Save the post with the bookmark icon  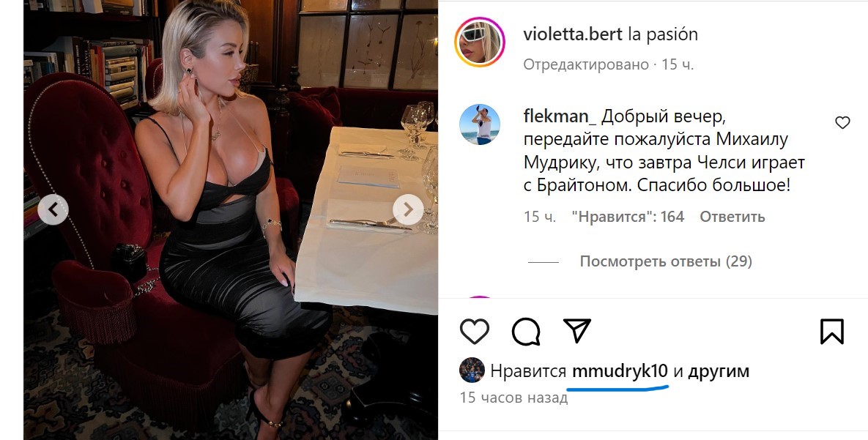pos(831,332)
